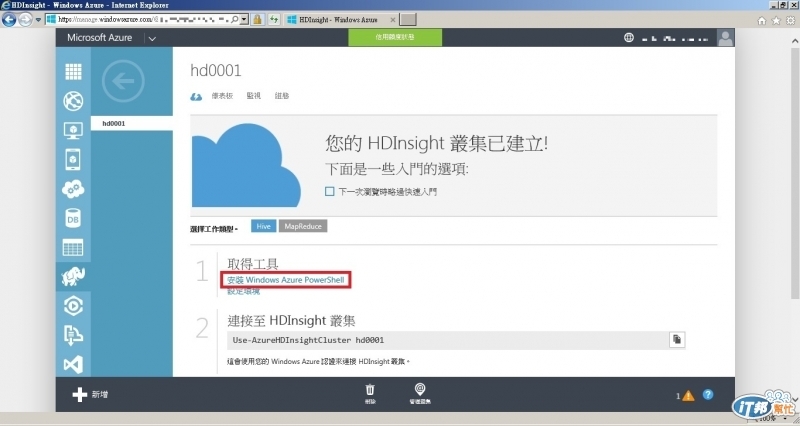Open a new browser tab

click(x=408, y=20)
